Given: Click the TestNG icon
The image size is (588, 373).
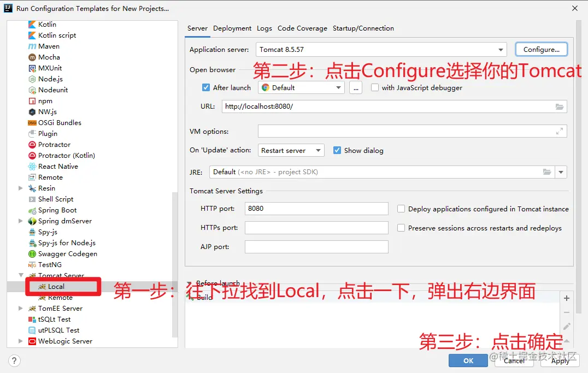Looking at the screenshot, I should 32,265.
